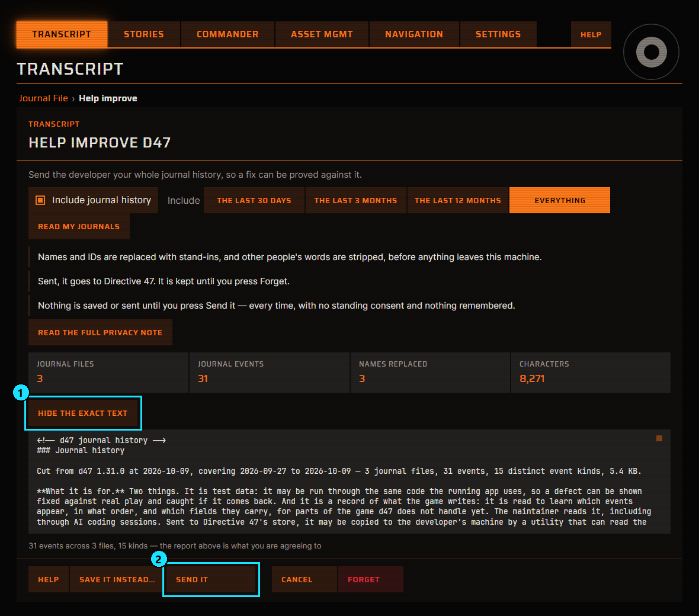The height and width of the screenshot is (616, 699).
Task: Open Save It Instead… options
Action: [117, 579]
